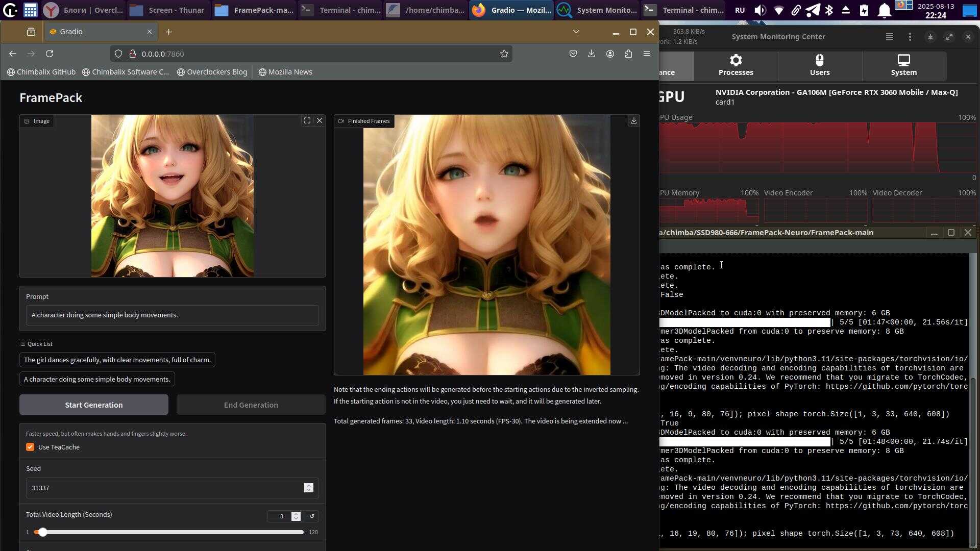Viewport: 980px width, 551px height.
Task: Open Firefox downloads panel
Action: tap(591, 54)
